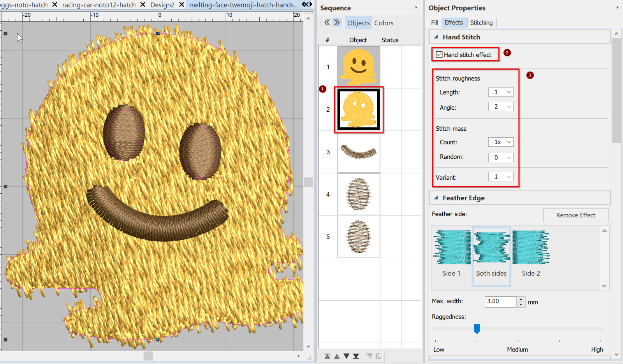
Task: Click the resequence by color icon
Action: pyautogui.click(x=378, y=355)
